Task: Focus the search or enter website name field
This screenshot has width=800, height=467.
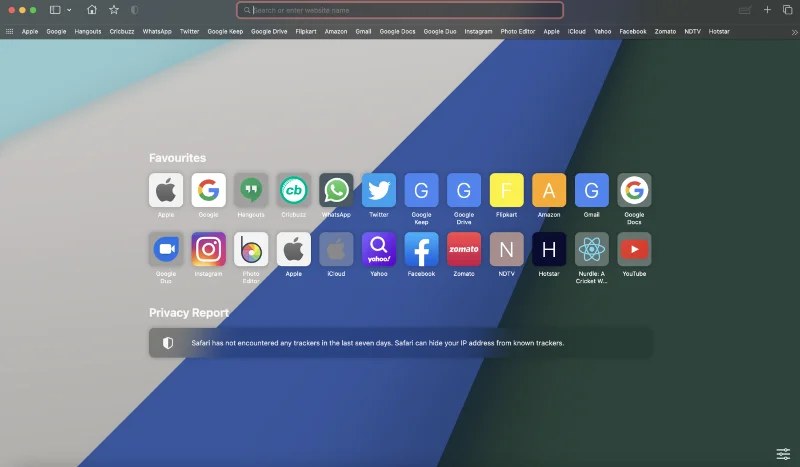Action: 400,10
